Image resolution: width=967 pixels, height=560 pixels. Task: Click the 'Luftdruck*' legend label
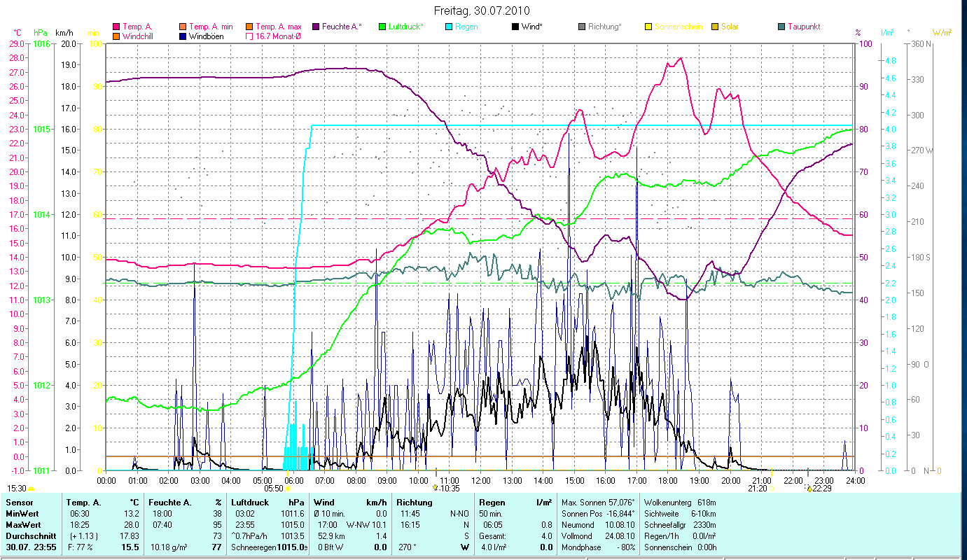(x=407, y=27)
